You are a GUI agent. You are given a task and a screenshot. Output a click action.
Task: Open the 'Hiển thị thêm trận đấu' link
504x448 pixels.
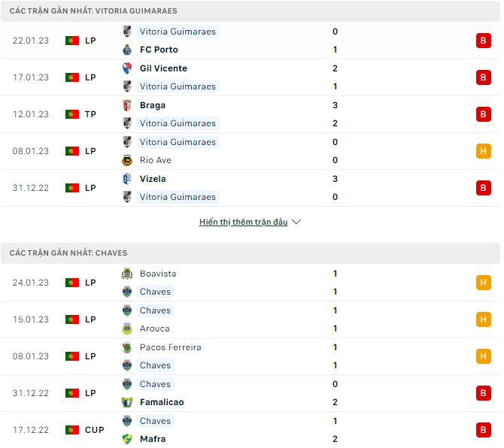coord(243,222)
